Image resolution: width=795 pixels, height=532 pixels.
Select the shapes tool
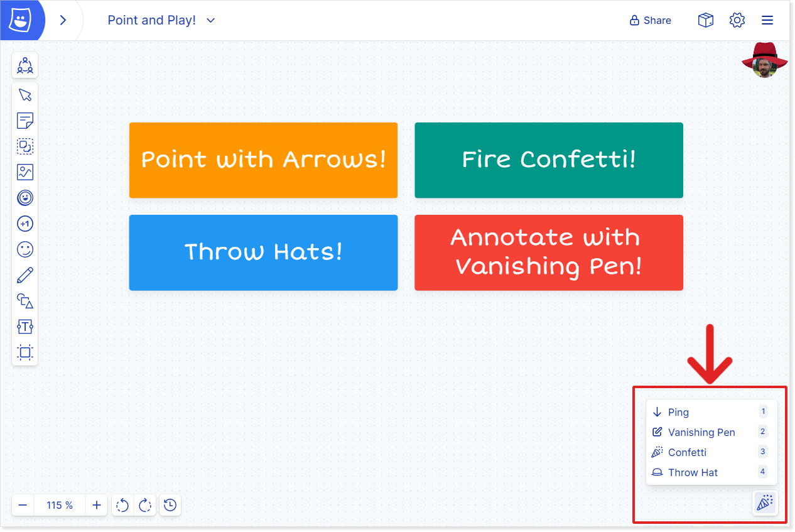25,301
